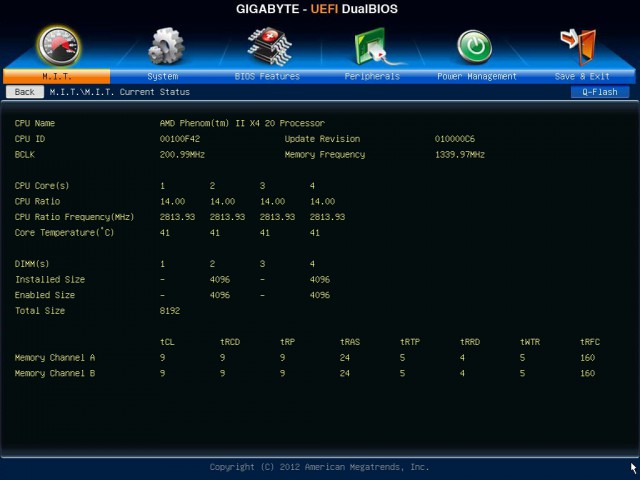Click Memory Channel B tRAS value 24

(x=344, y=373)
